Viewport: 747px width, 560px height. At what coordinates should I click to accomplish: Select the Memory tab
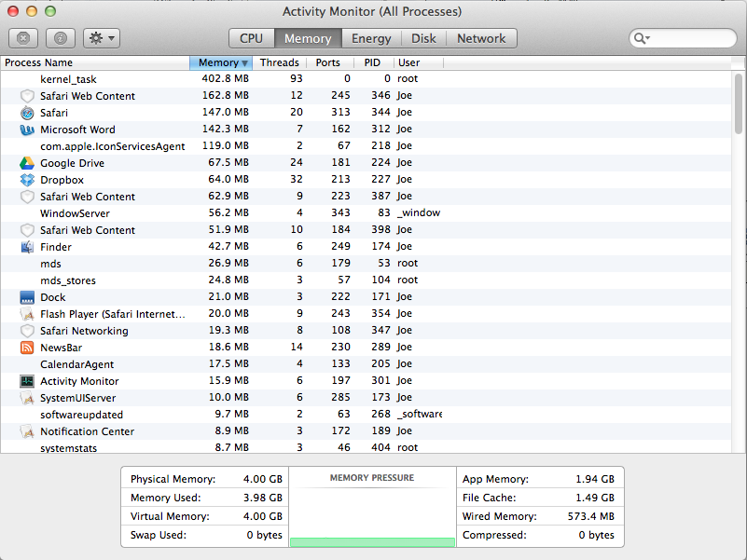(308, 38)
